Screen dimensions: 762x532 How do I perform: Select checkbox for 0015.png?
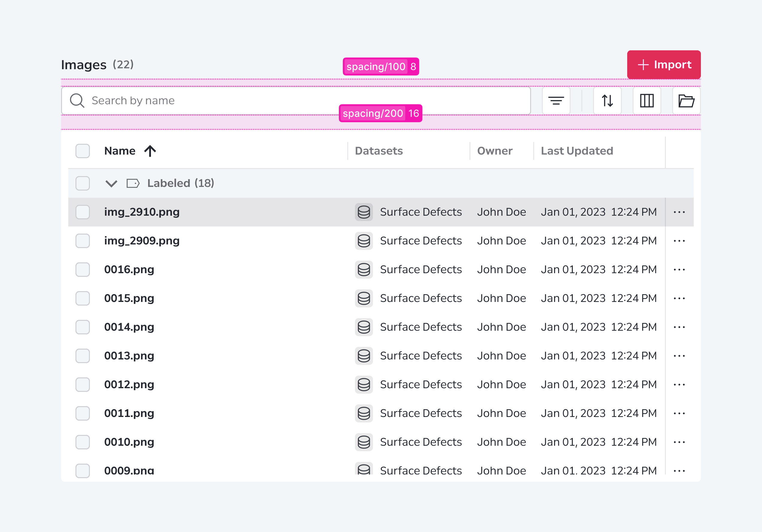coord(83,298)
